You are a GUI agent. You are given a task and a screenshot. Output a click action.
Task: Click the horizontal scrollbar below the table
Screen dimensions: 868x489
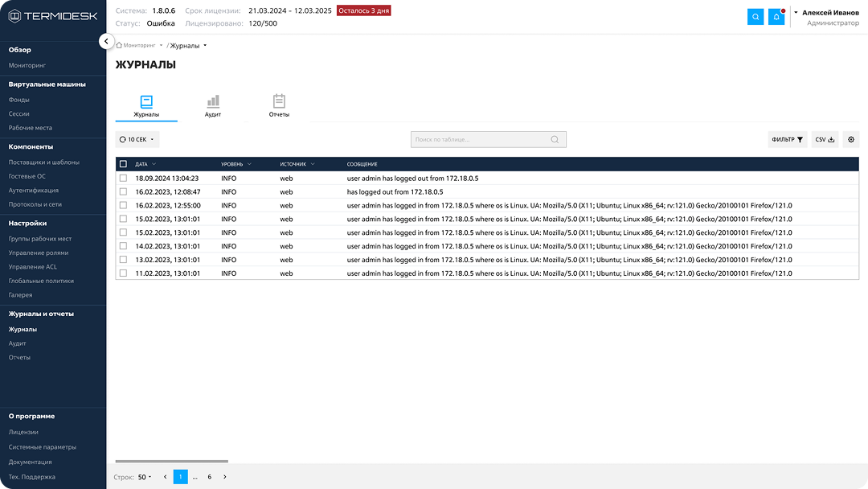171,462
